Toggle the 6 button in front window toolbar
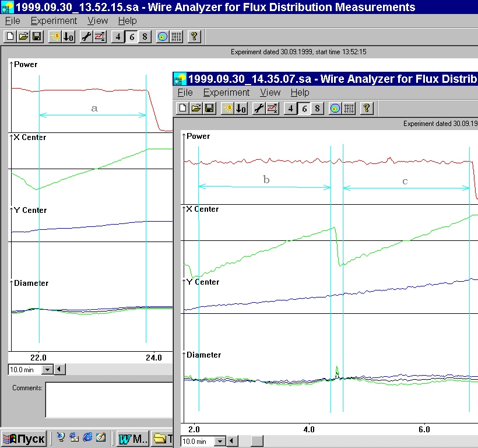This screenshot has height=448, width=478. point(304,108)
